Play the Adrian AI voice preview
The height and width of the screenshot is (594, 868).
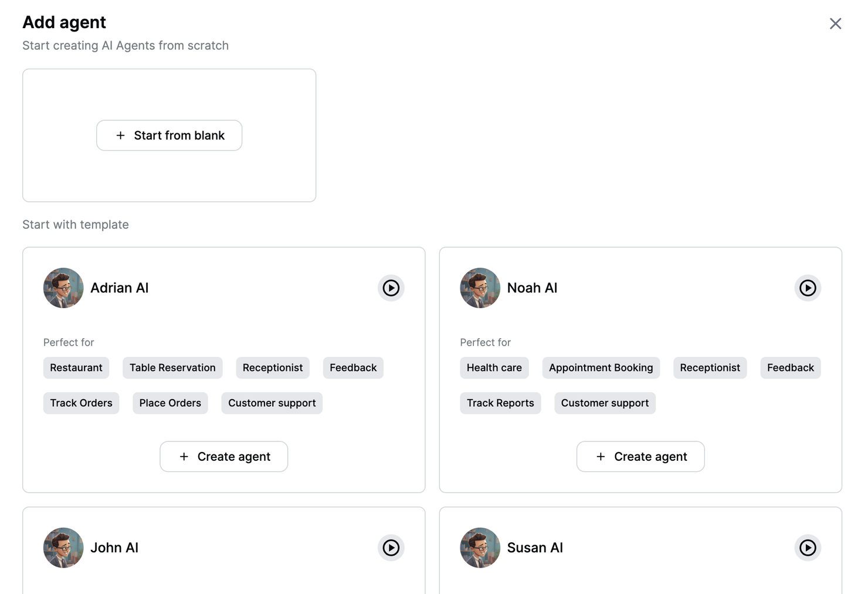point(391,288)
